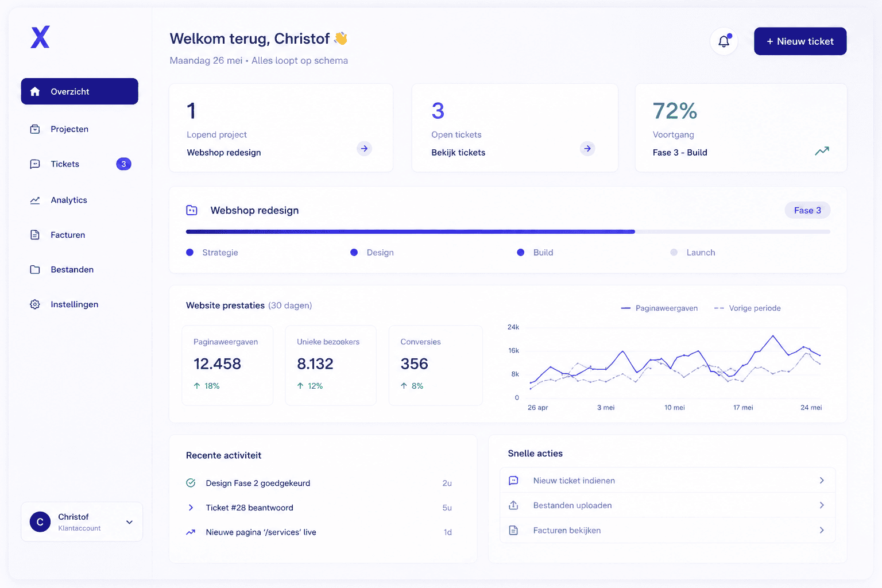Click Fase 3 - Build text
Screen dimensions: 882x588
pyautogui.click(x=680, y=153)
